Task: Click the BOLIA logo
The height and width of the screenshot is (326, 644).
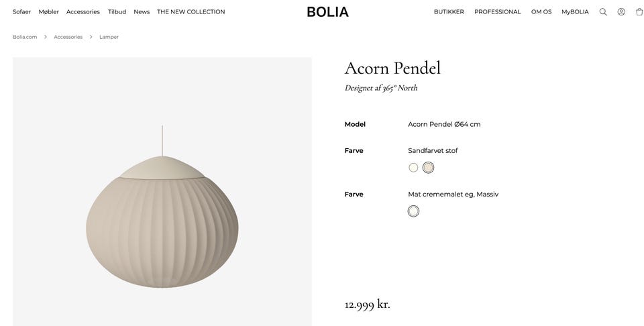Action: [327, 12]
